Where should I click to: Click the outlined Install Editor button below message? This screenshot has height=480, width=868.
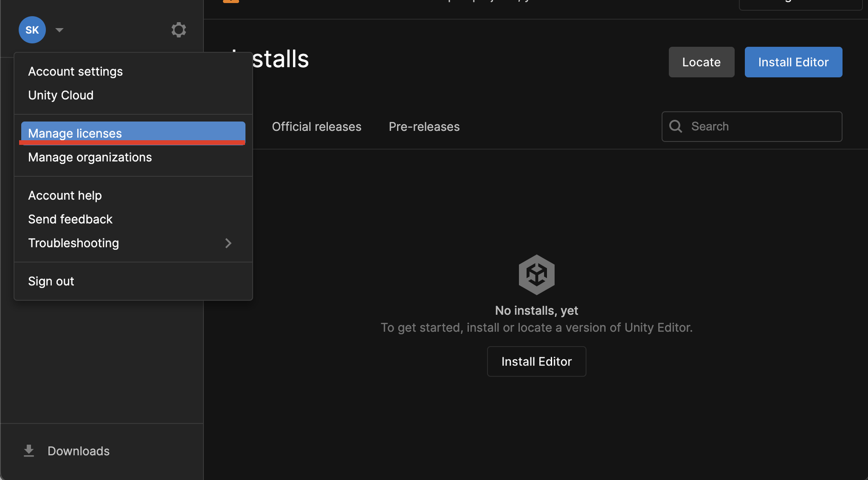coord(536,362)
